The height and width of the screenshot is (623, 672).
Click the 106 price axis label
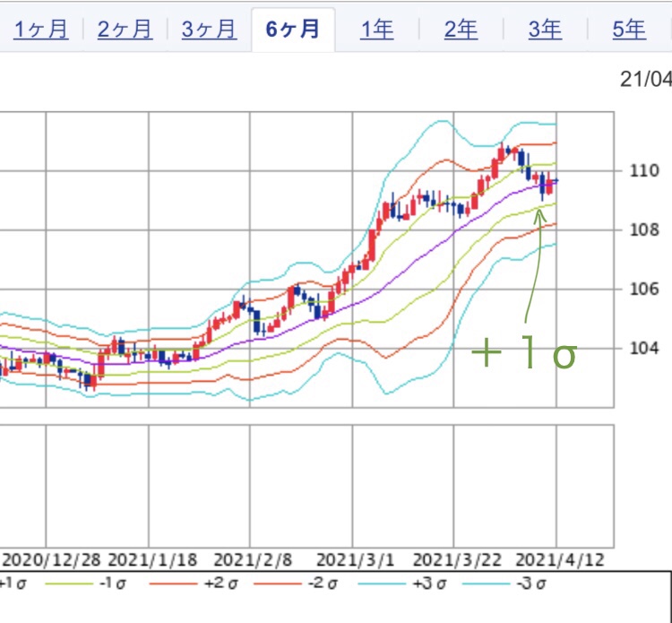644,290
